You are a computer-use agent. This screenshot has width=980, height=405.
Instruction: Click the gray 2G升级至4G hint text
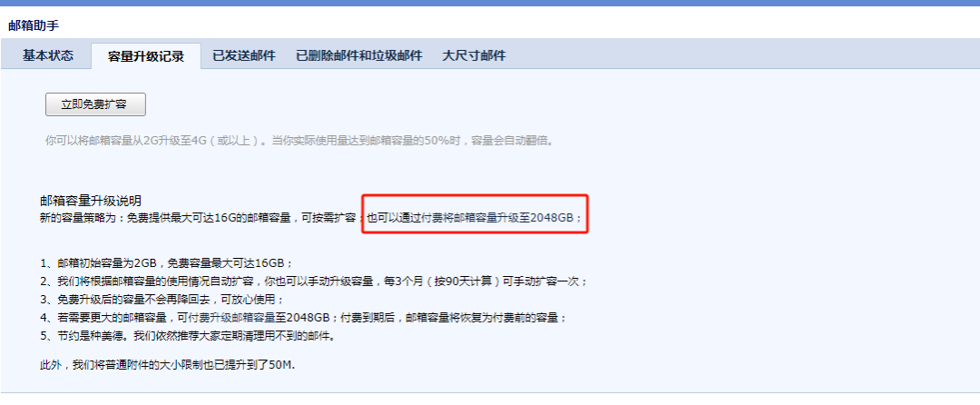[300, 140]
